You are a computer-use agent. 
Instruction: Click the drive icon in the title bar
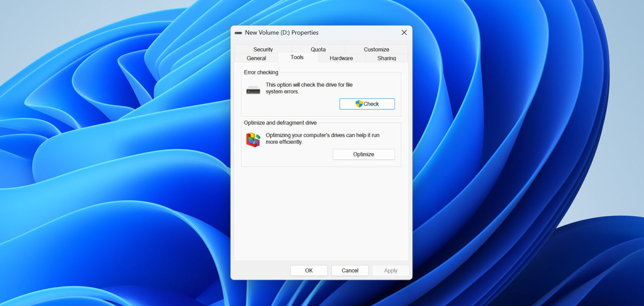238,33
